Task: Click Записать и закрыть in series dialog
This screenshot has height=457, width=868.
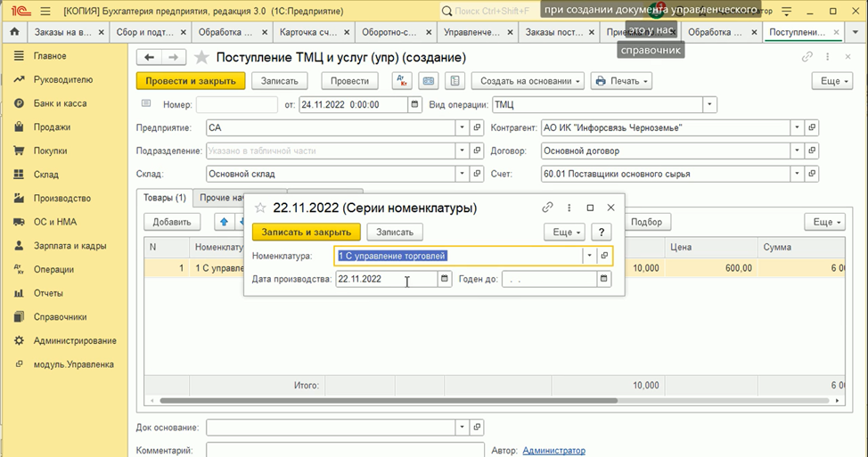Action: [307, 233]
